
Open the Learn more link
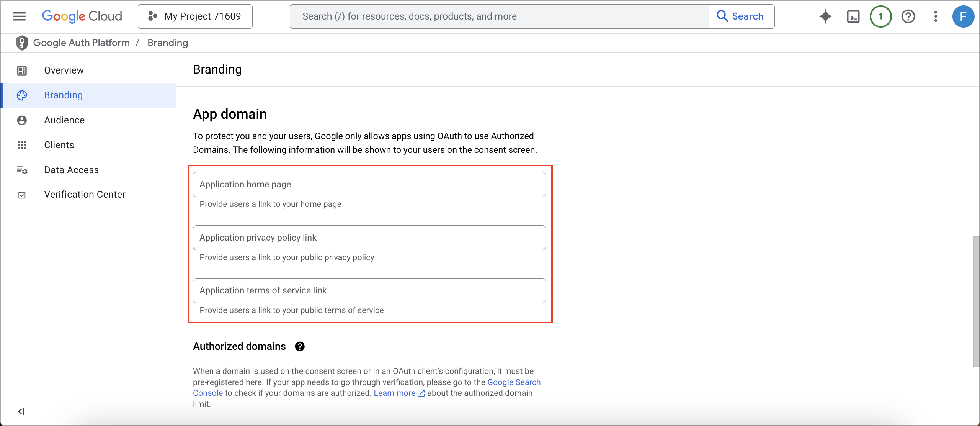(x=395, y=393)
